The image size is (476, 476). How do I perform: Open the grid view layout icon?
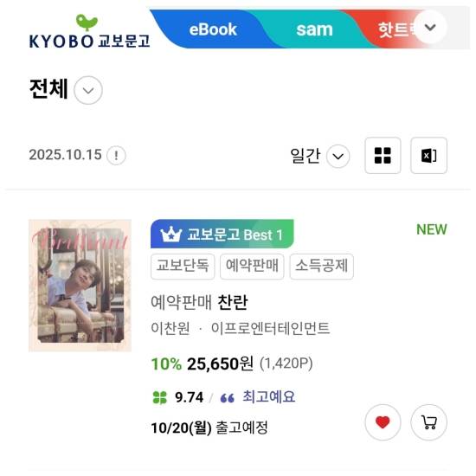click(383, 156)
